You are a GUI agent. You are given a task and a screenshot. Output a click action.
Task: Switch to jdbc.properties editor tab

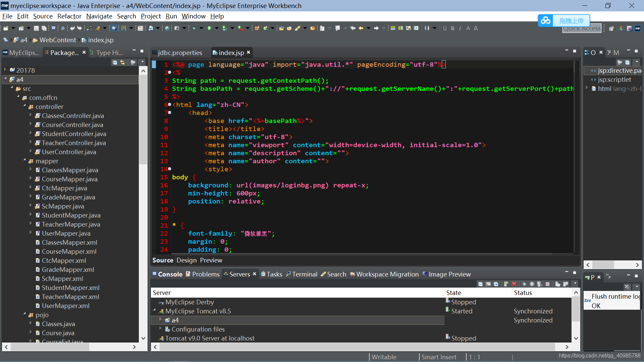coord(177,53)
